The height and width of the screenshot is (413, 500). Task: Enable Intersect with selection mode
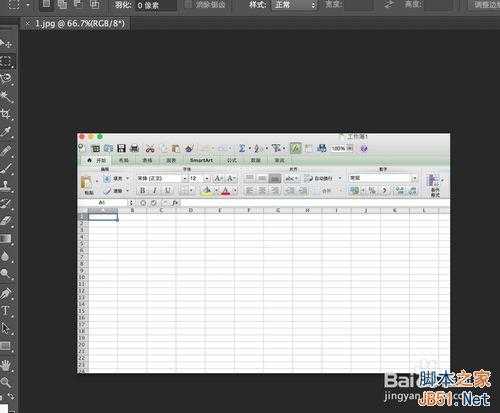(95, 4)
